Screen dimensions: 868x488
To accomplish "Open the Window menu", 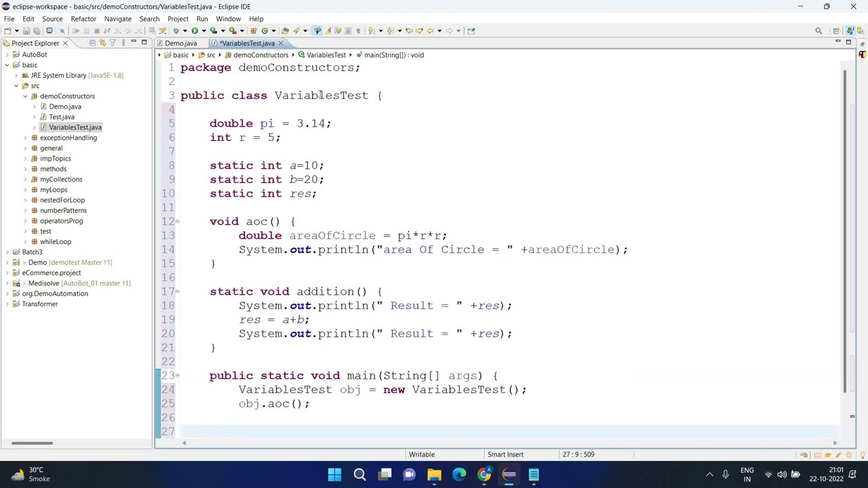I will [x=228, y=19].
